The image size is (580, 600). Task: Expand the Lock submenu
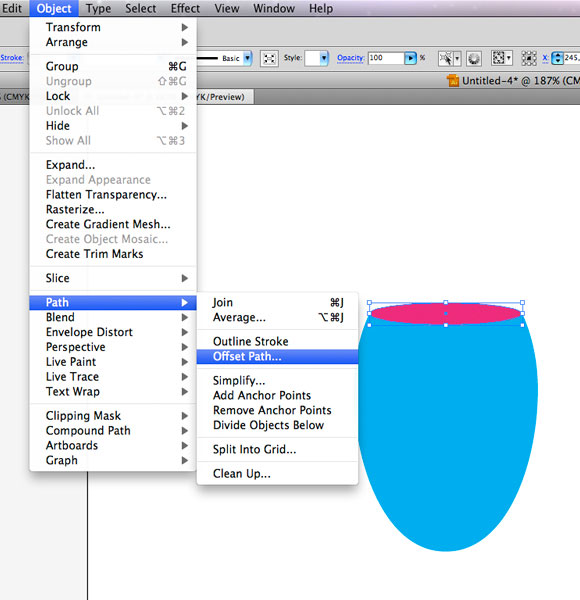113,96
